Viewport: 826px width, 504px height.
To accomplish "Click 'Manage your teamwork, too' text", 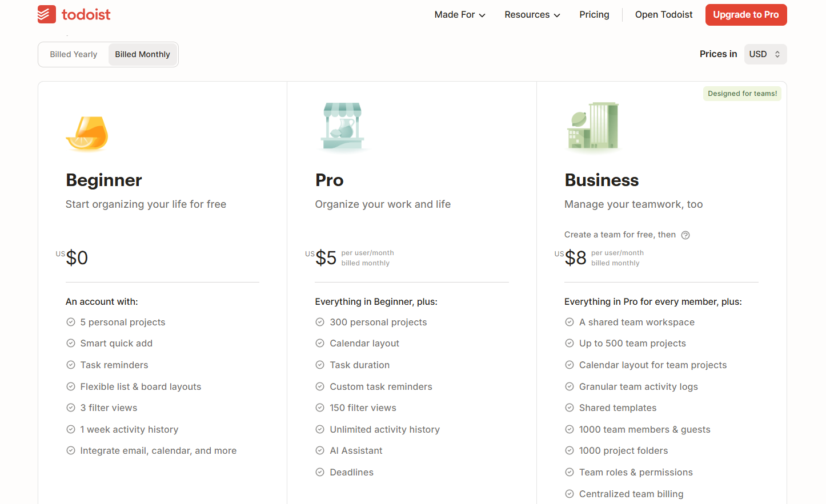I will click(x=633, y=204).
